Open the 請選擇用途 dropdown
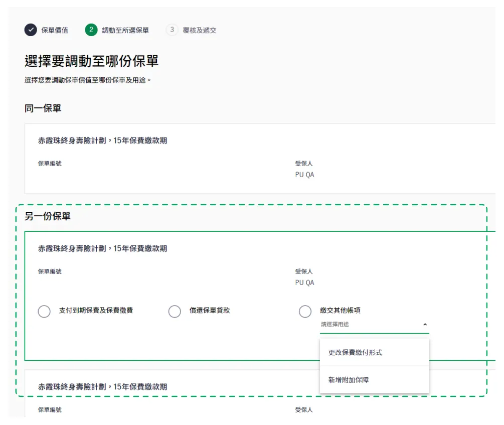The image size is (504, 425). pyautogui.click(x=375, y=325)
